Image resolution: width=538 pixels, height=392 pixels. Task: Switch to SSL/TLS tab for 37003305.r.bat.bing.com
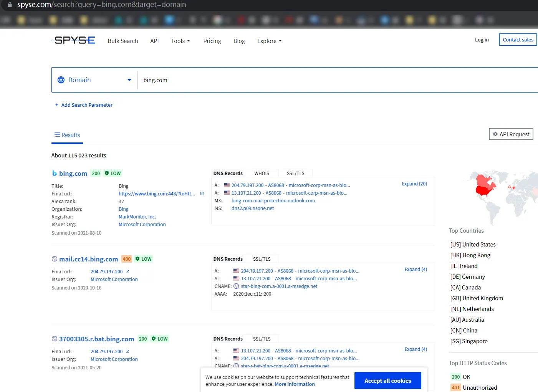point(262,339)
